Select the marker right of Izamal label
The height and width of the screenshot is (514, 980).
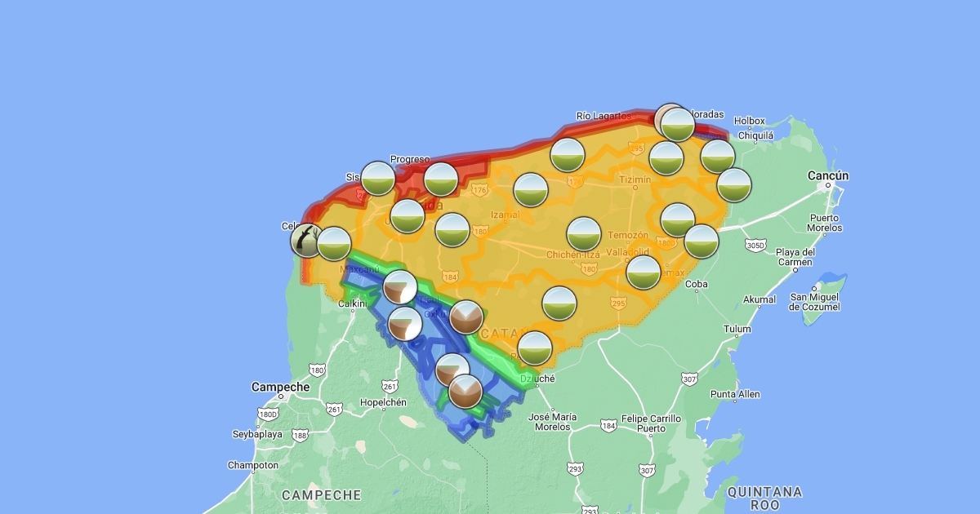point(531,190)
